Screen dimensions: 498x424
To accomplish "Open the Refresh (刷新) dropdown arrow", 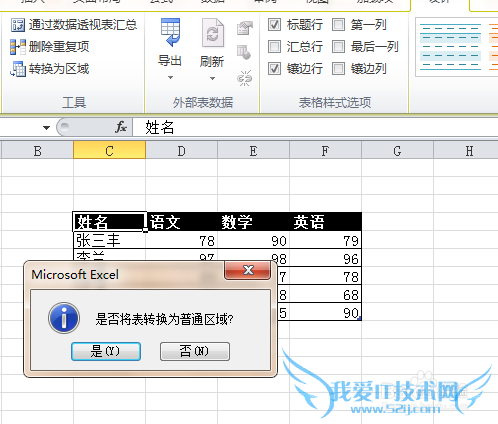I will point(212,79).
